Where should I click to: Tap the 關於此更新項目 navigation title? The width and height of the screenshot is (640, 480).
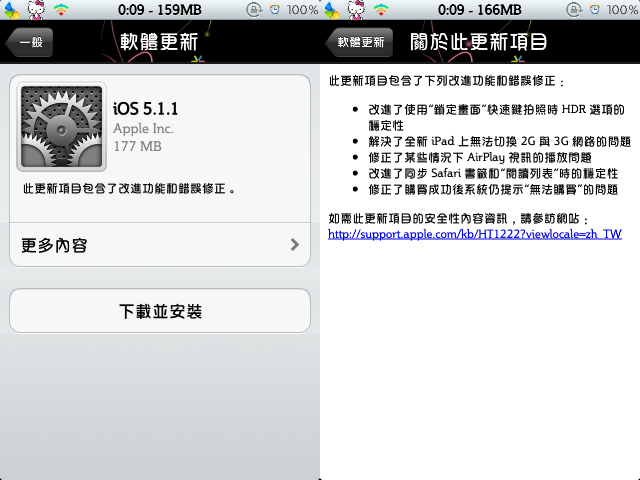[478, 42]
